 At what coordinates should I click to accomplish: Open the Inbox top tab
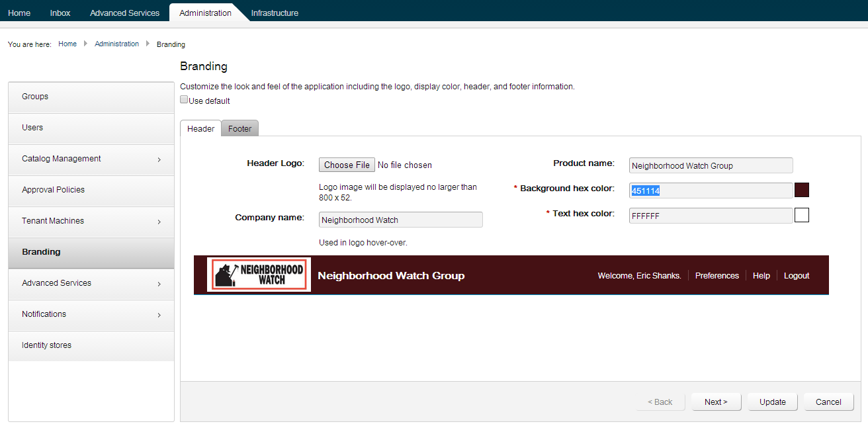tap(60, 13)
